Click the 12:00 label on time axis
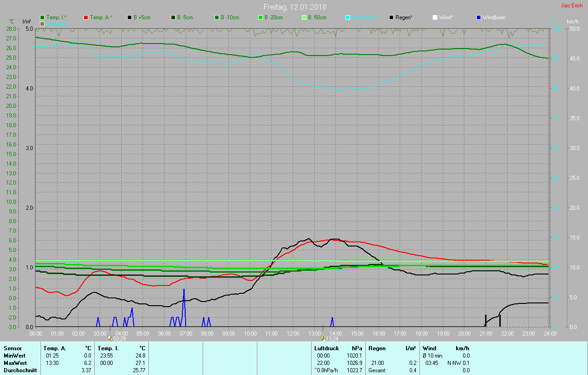Image resolution: width=588 pixels, height=375 pixels. [x=293, y=333]
